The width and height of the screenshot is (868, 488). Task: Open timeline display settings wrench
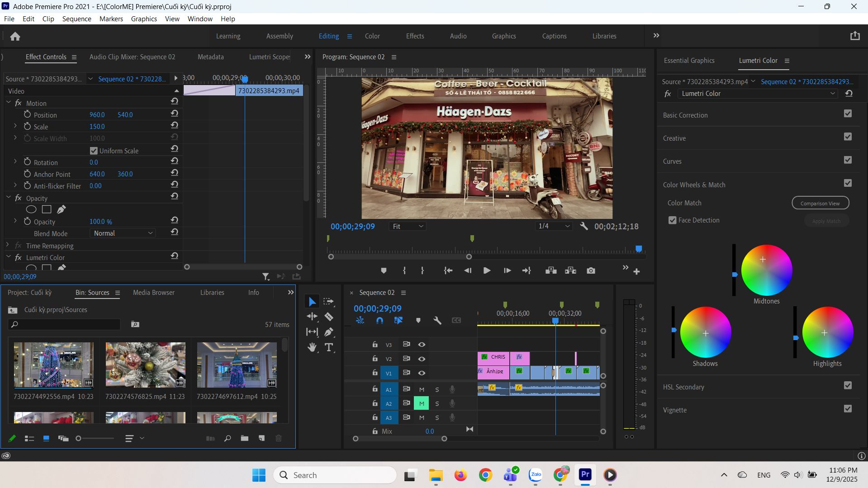click(x=437, y=320)
